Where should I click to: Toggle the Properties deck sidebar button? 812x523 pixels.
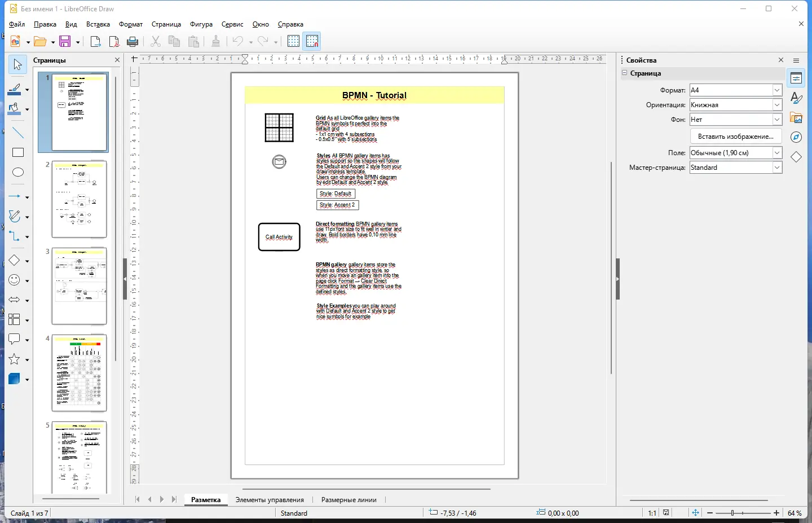(x=796, y=78)
